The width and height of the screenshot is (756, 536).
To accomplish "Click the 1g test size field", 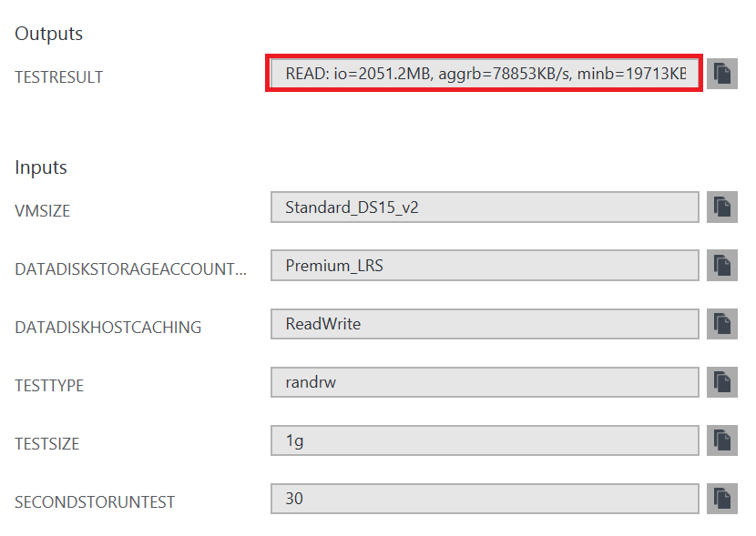I will tap(485, 440).
